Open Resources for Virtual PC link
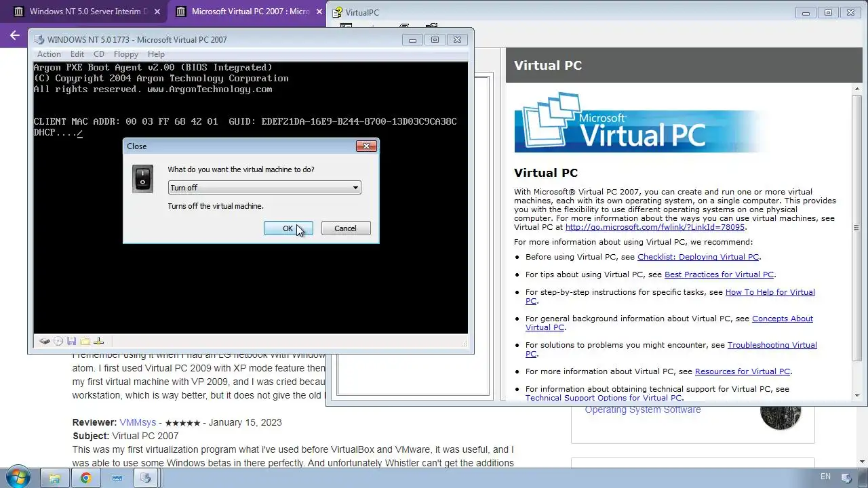Viewport: 868px width, 488px height. [742, 371]
